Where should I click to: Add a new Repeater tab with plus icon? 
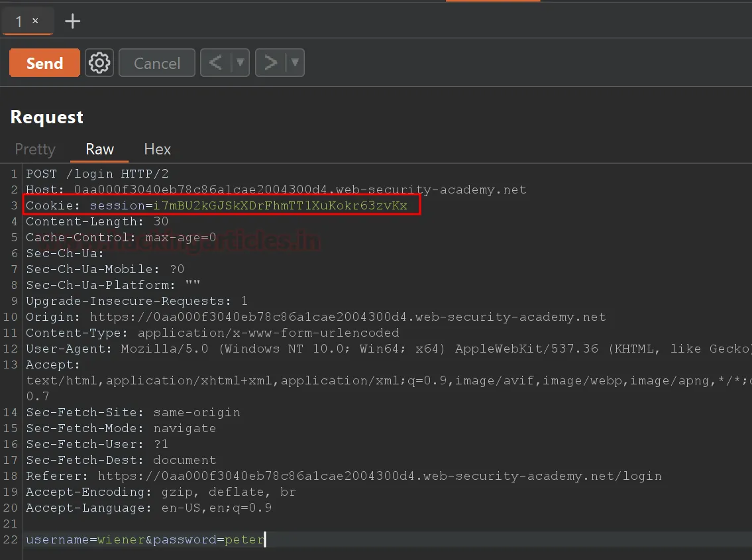coord(72,21)
